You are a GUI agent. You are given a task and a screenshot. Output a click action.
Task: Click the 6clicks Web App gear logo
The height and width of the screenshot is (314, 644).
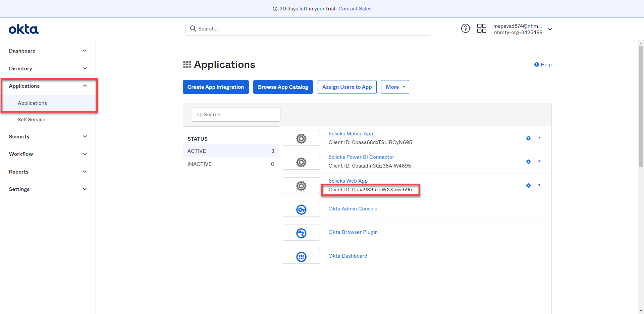[x=301, y=186]
